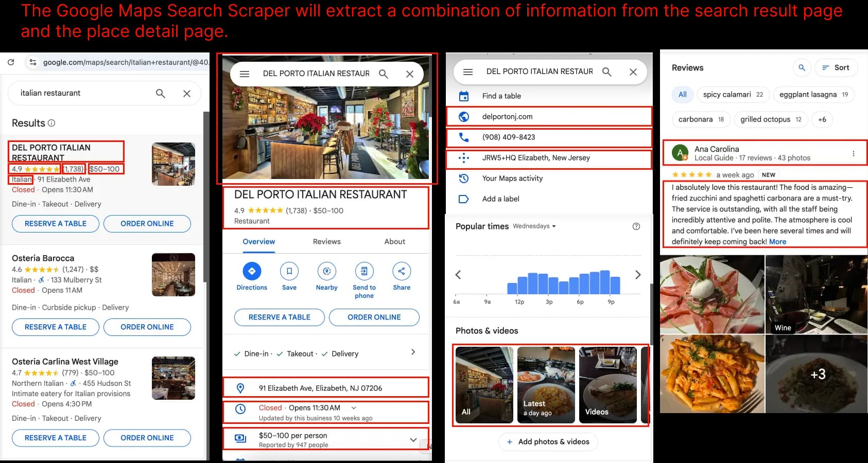Filter reviews by spicy calamari chip
Viewport: 868px width, 463px height.
coord(733,95)
